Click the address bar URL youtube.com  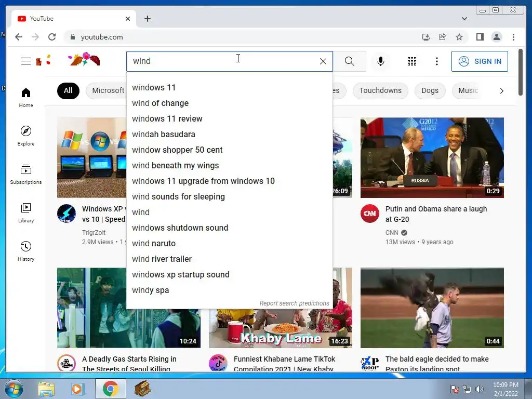102,37
